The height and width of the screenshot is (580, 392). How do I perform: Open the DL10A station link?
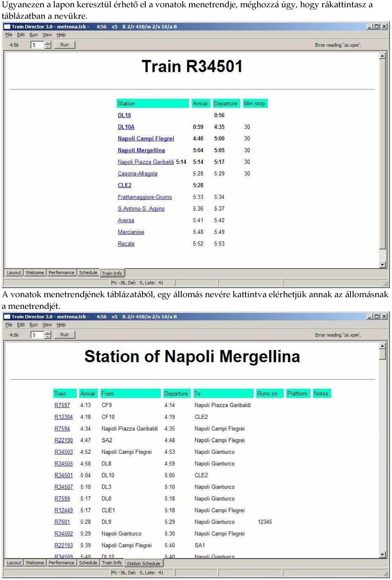click(x=126, y=127)
